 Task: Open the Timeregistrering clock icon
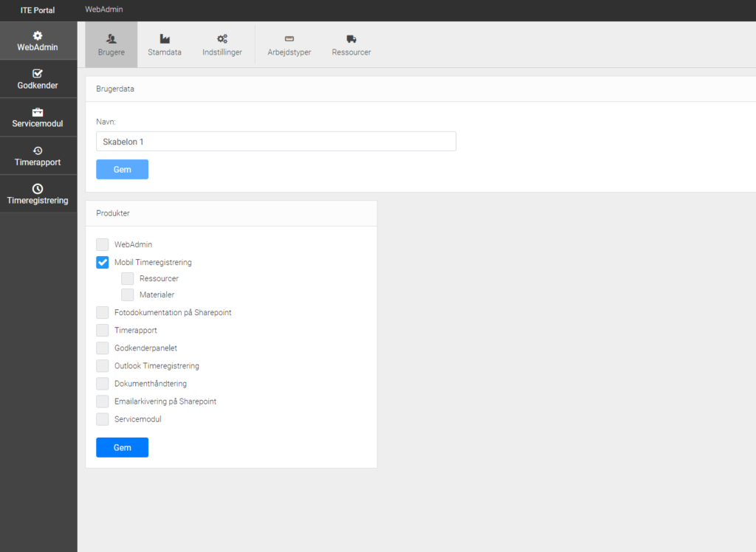(x=38, y=188)
